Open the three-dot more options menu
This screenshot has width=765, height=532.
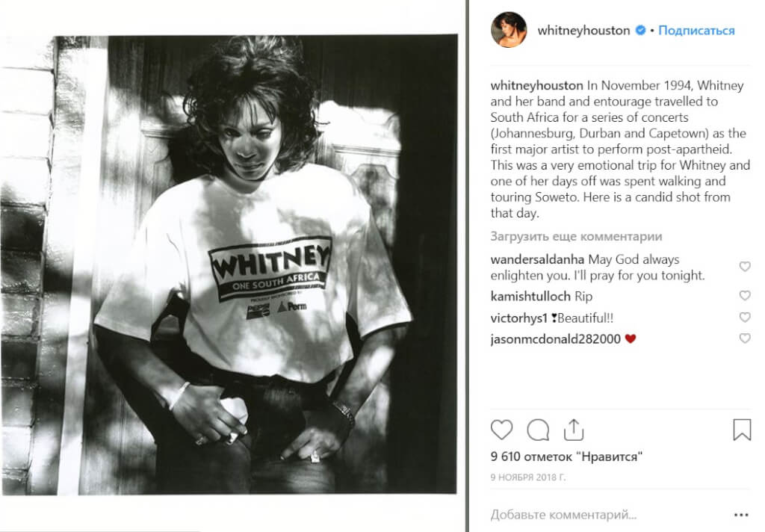pos(740,515)
